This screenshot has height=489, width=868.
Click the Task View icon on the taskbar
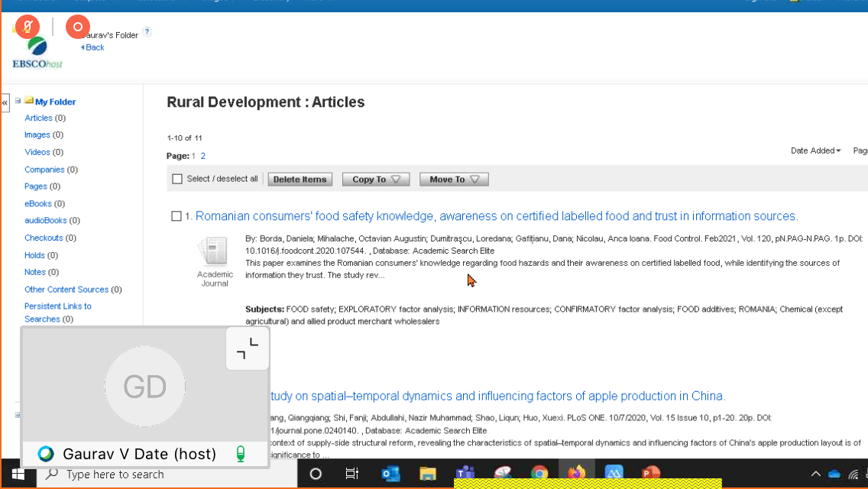351,474
